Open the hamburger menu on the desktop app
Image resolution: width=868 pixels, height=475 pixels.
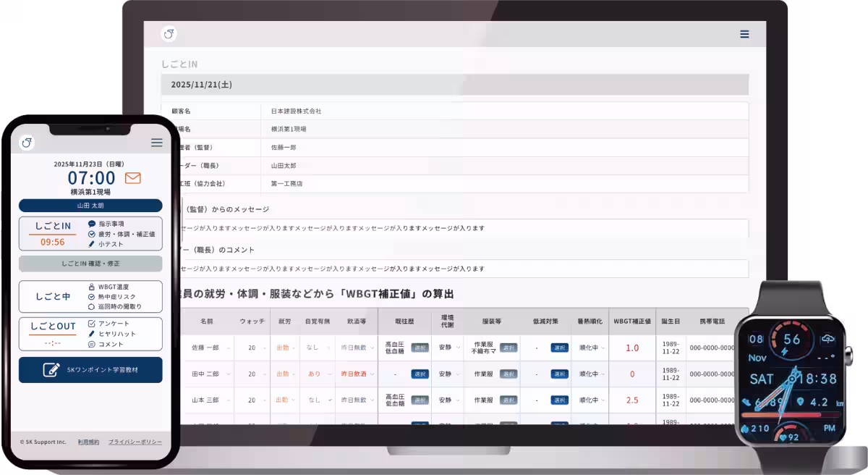pyautogui.click(x=744, y=33)
